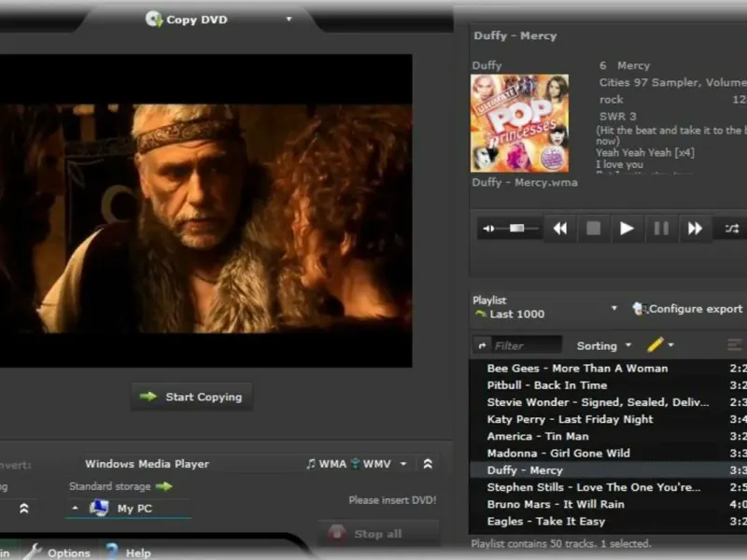Click the yellow pencil edit icon

(655, 344)
